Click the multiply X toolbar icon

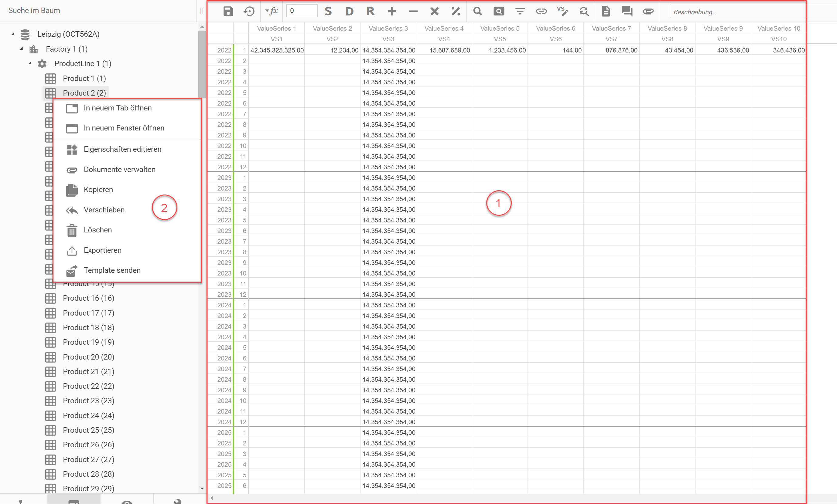point(434,11)
